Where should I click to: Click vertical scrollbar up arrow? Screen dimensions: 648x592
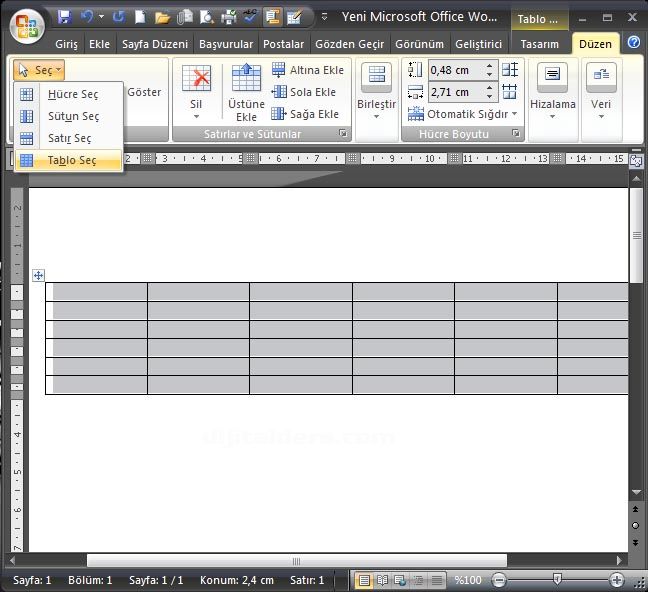point(636,178)
